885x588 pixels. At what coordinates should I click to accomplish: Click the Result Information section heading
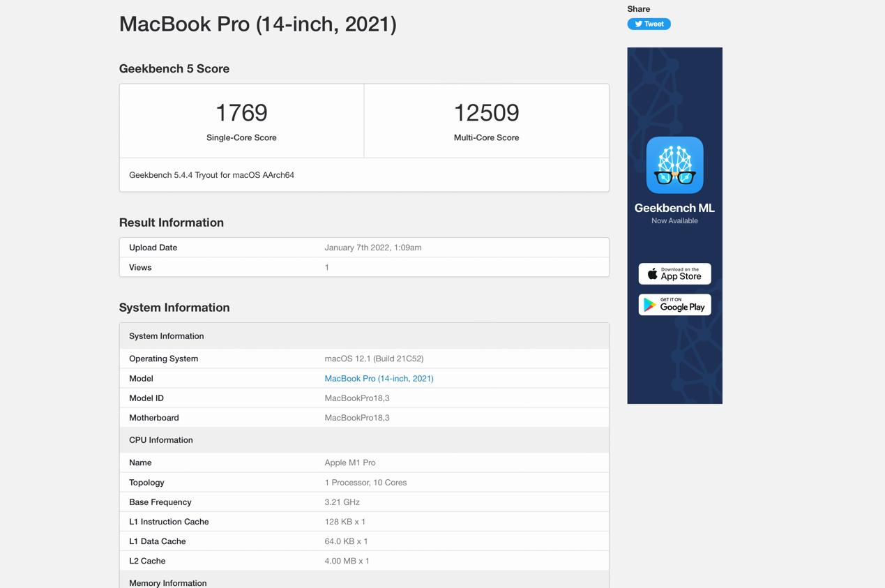[171, 223]
